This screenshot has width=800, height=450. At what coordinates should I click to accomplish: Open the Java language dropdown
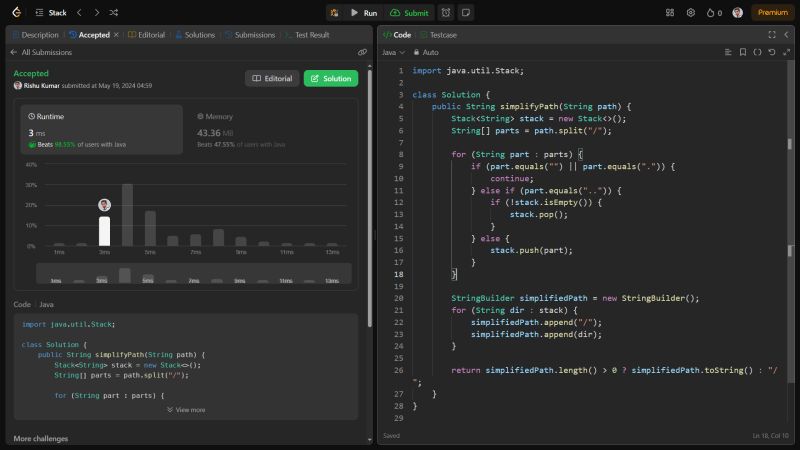pos(393,52)
